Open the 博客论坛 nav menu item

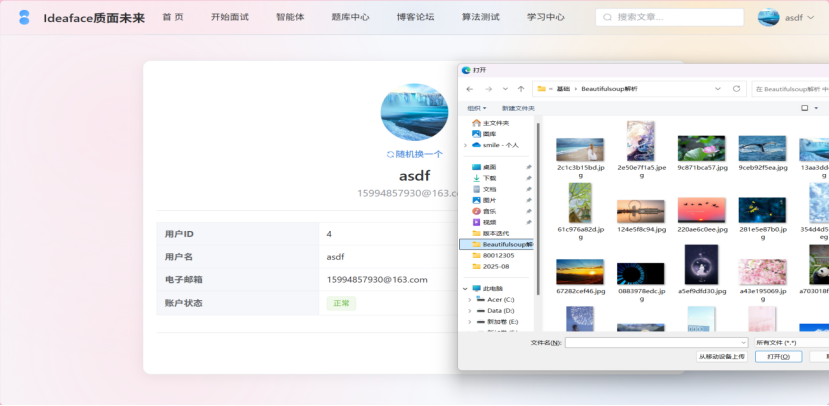[415, 17]
